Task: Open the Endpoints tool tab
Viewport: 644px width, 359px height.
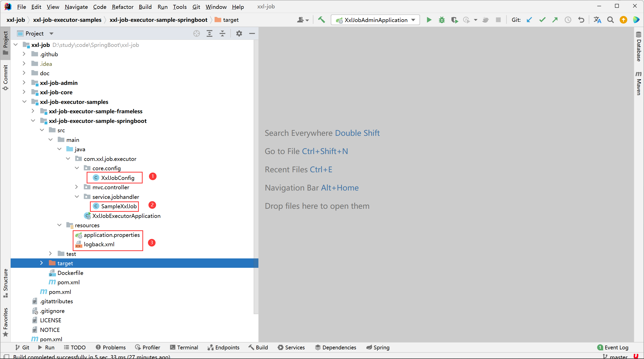Action: [x=223, y=347]
